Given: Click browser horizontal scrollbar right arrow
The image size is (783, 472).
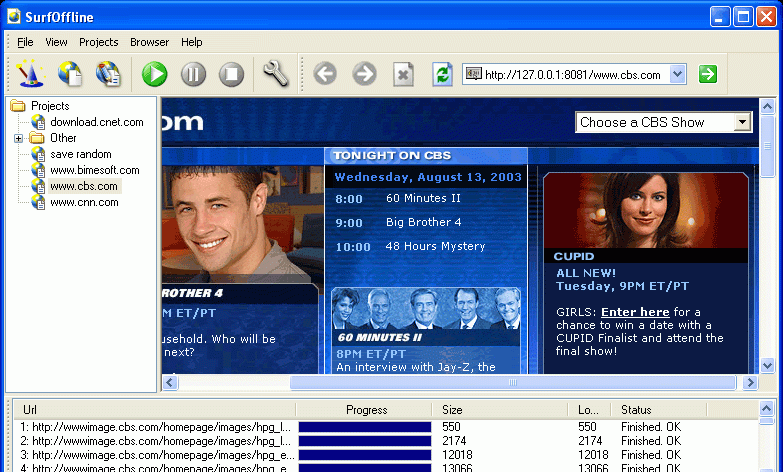Looking at the screenshot, I should tap(750, 383).
